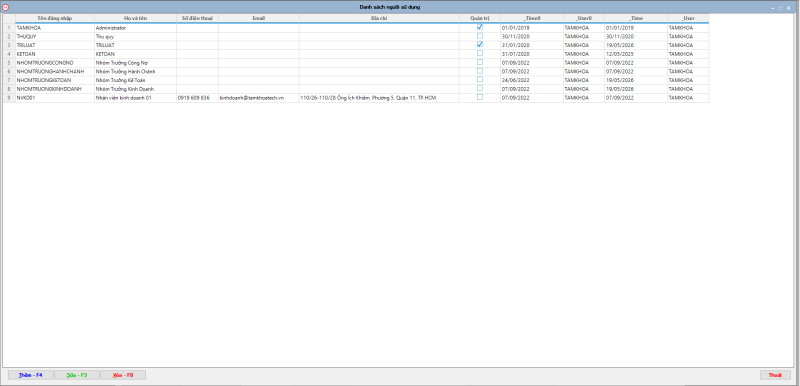
Task: Click the red Thoát button
Action: pyautogui.click(x=775, y=375)
